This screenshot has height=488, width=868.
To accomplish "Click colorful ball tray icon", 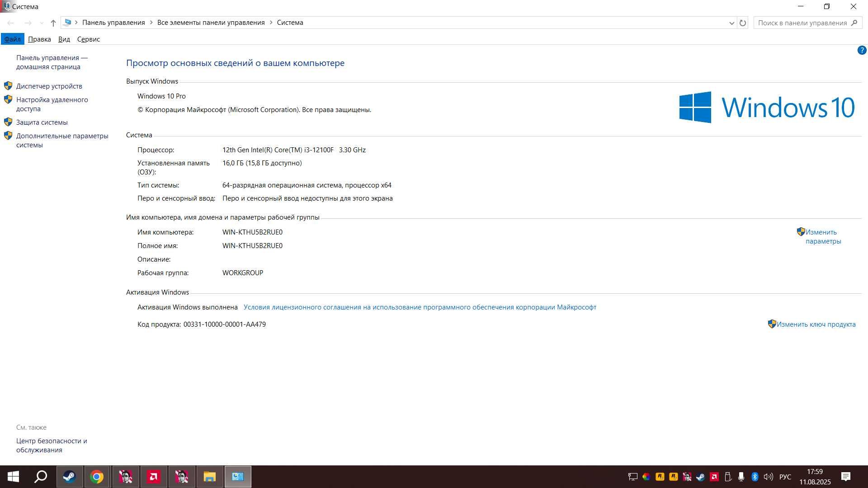I will click(x=646, y=477).
